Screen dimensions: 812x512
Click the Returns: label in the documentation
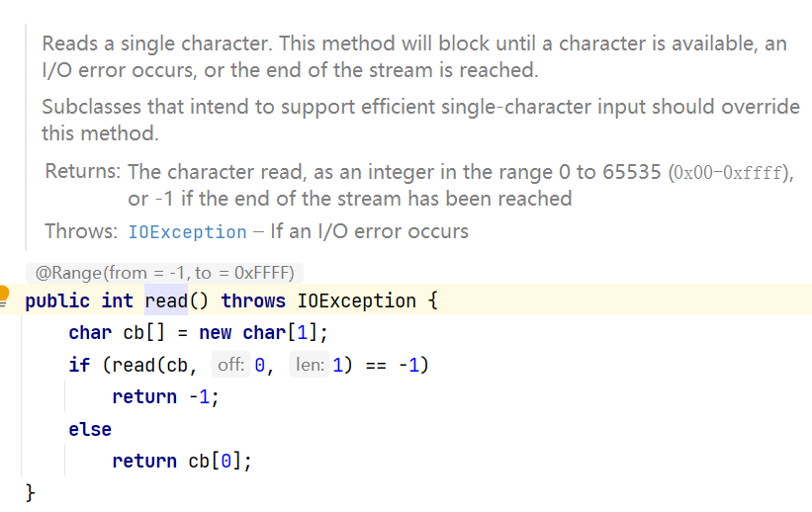pos(82,171)
